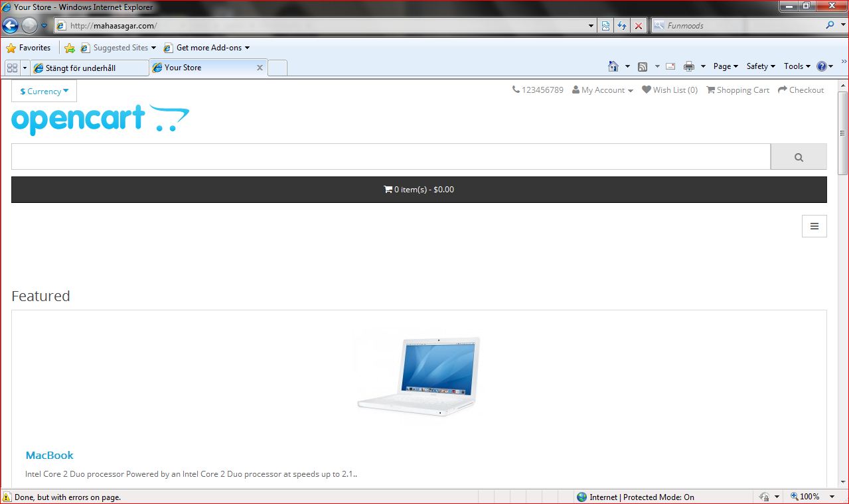This screenshot has width=849, height=504.
Task: Go back with the browser Back button
Action: pyautogui.click(x=10, y=26)
